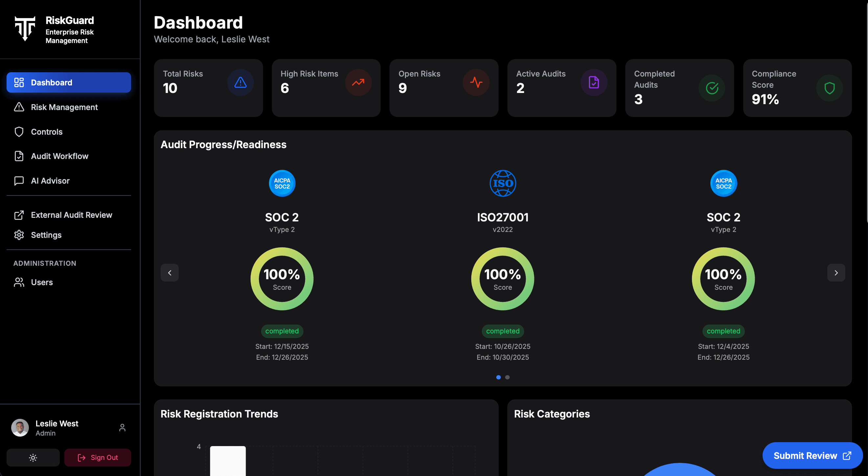Click the Risk Registration Trends heading

click(219, 414)
